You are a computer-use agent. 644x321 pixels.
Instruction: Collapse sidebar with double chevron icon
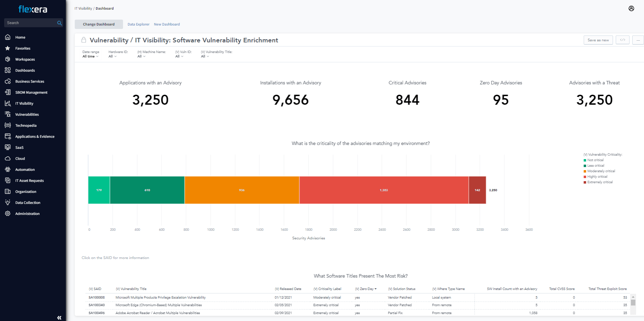(x=59, y=318)
